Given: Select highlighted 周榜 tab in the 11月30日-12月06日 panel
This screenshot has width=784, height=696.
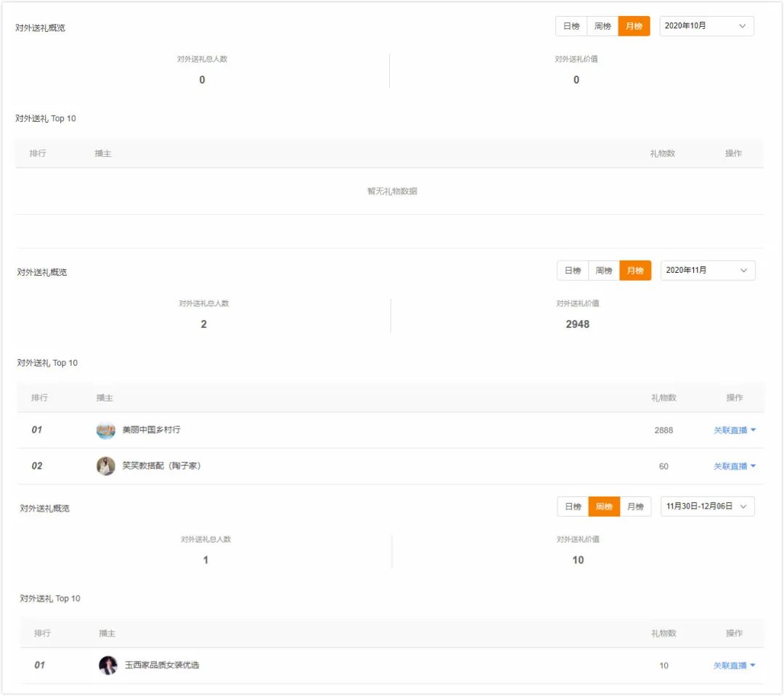Looking at the screenshot, I should [604, 507].
